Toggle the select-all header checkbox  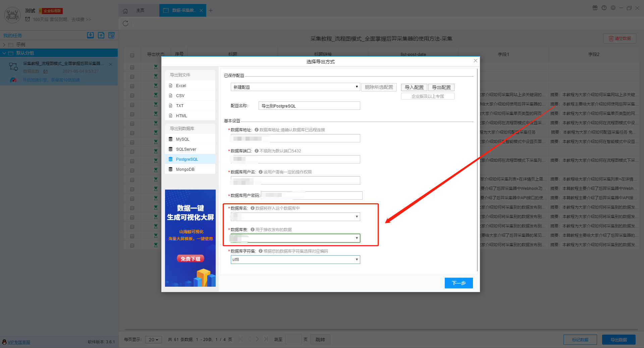coord(132,55)
